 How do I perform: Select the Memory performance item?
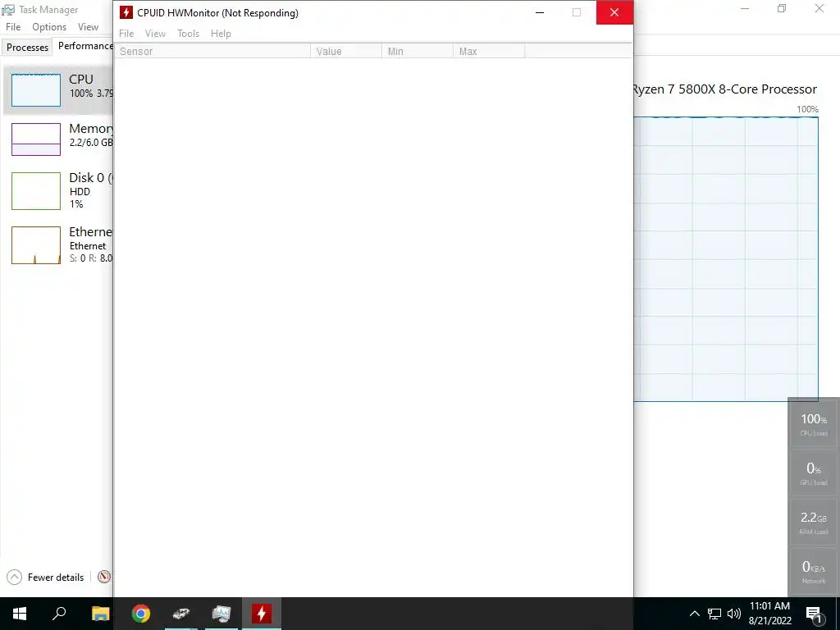tap(58, 139)
